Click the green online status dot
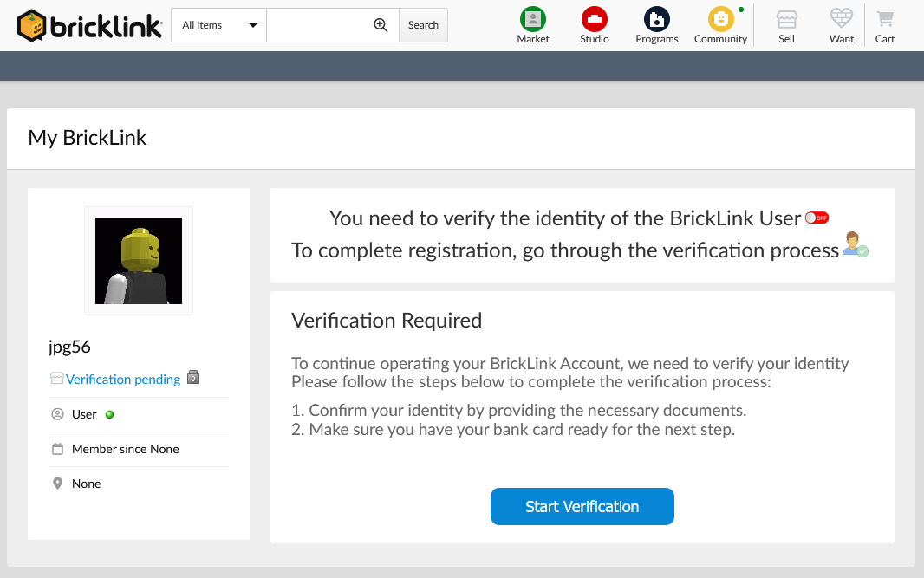Viewport: 924px width, 578px height. coord(109,415)
